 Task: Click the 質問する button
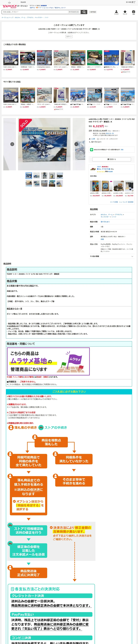[x=111, y=159]
